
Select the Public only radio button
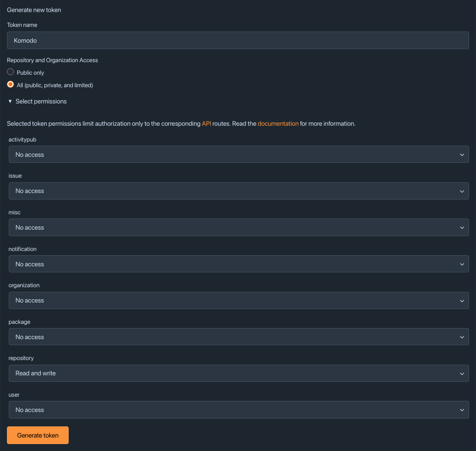10,72
